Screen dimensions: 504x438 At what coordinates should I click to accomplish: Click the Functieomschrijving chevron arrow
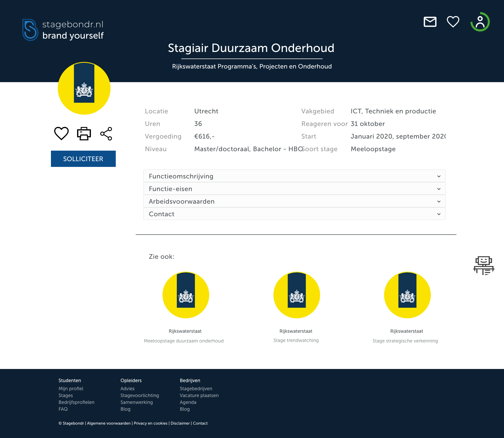click(439, 176)
